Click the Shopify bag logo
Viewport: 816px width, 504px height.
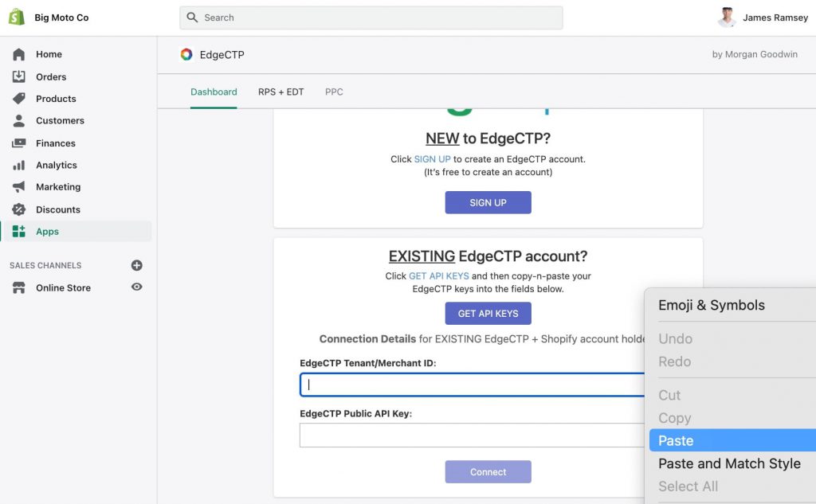(x=17, y=18)
